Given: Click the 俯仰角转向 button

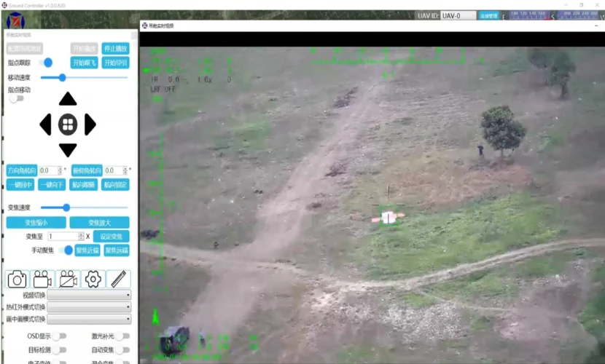Looking at the screenshot, I should tap(87, 170).
